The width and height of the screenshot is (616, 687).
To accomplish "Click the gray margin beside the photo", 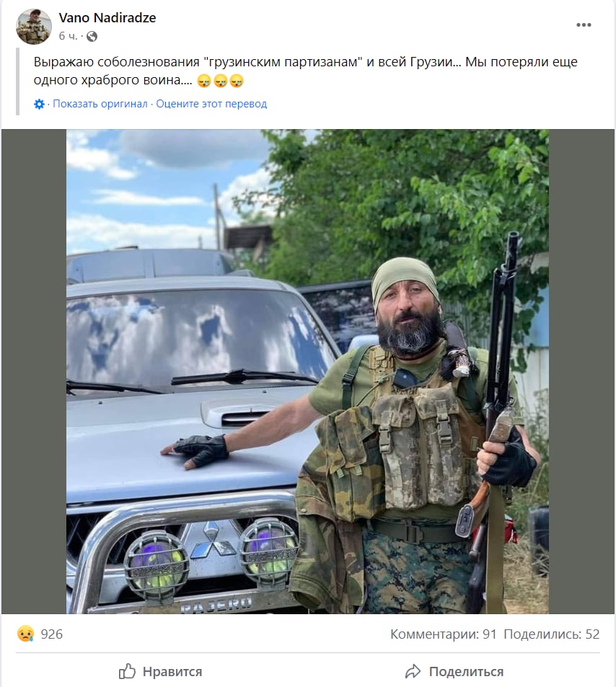I will tap(34, 371).
